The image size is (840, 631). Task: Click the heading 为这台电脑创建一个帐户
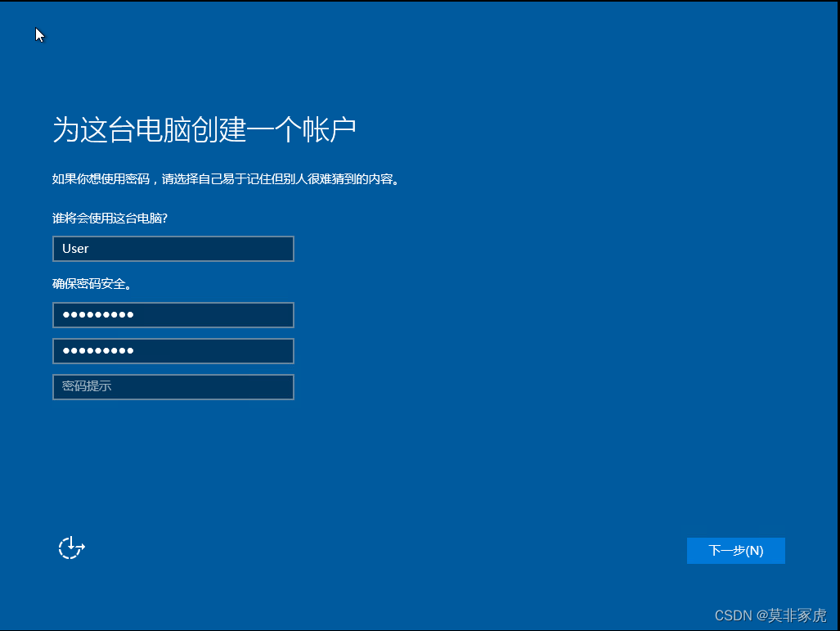point(204,130)
